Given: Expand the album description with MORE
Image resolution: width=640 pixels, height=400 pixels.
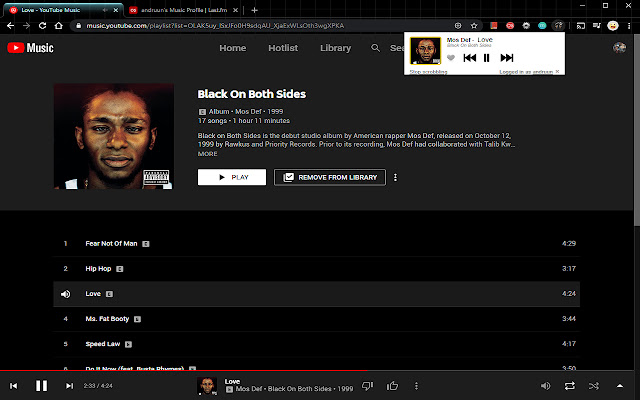Looking at the screenshot, I should [207, 154].
